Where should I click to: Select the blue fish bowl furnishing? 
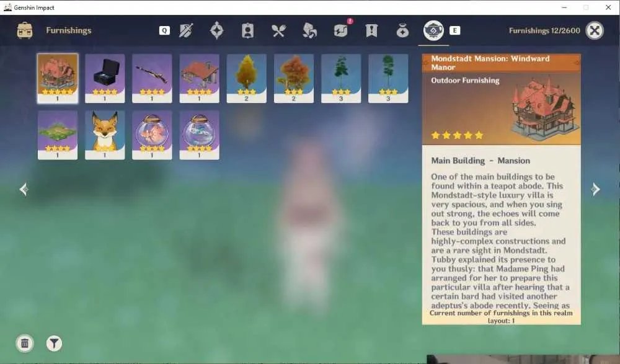tap(199, 135)
